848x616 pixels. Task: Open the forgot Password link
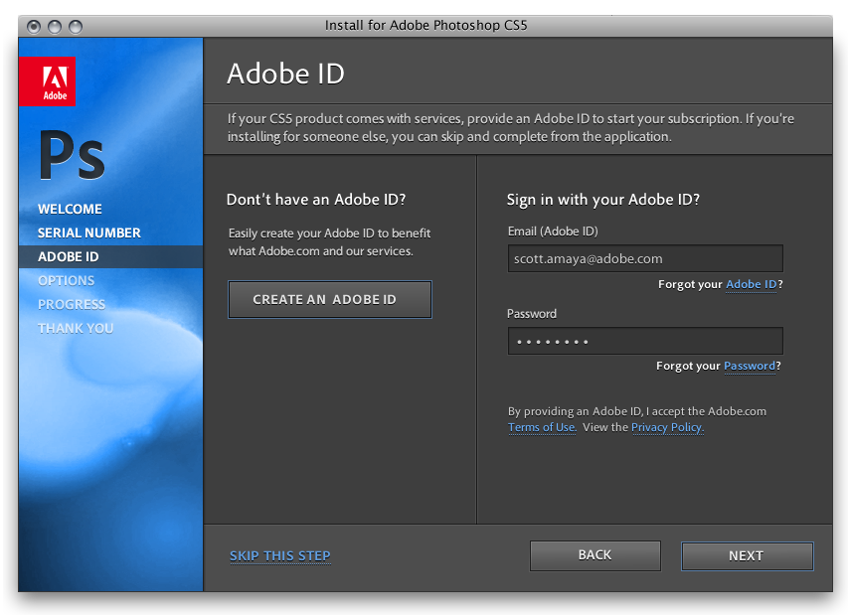[x=749, y=367]
